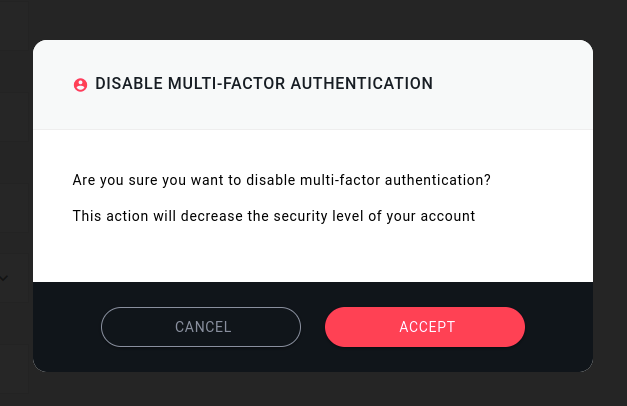Click the down arrow behind the overlay
The width and height of the screenshot is (627, 406).
4,277
